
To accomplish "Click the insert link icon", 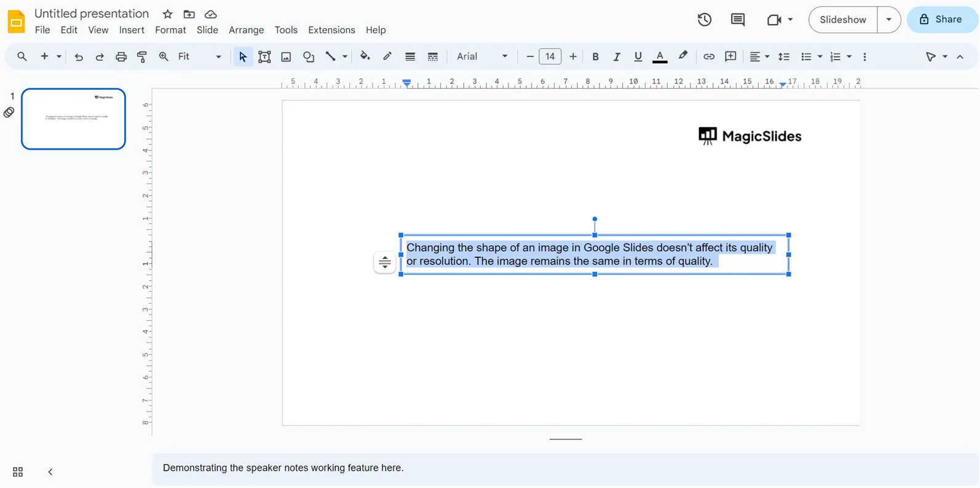I will click(x=709, y=57).
